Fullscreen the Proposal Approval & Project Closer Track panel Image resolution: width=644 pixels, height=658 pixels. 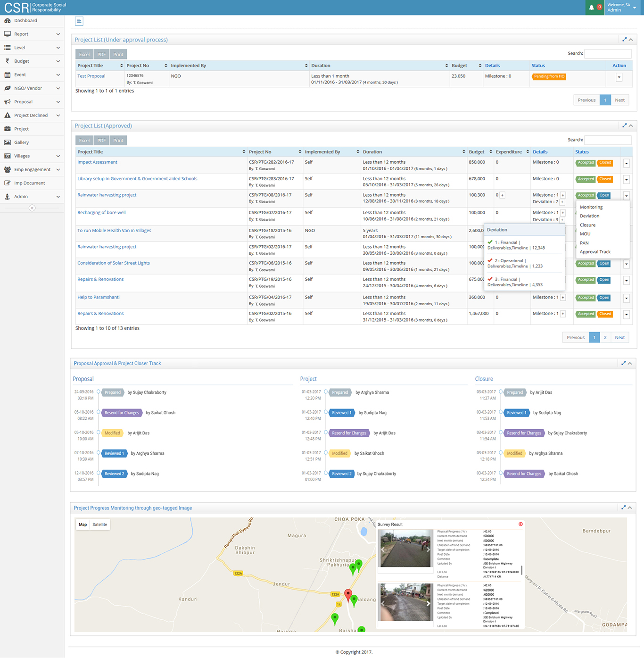point(623,363)
